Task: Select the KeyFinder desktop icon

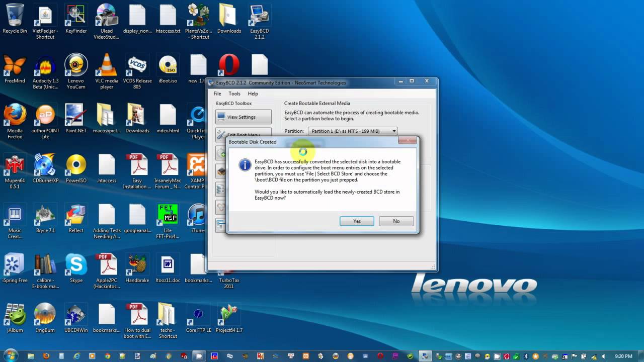Action: 76,19
